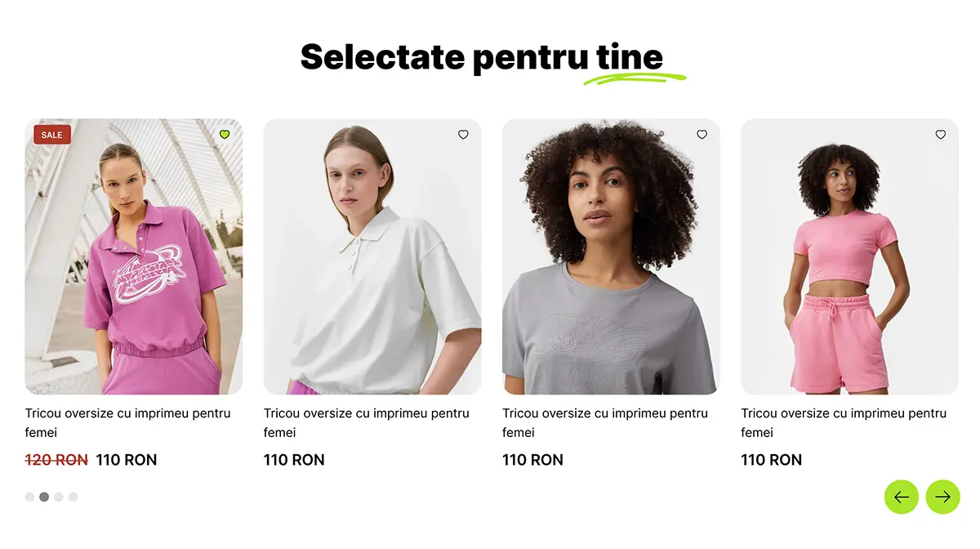Add white polo shirt to wishlist heart

(x=463, y=135)
